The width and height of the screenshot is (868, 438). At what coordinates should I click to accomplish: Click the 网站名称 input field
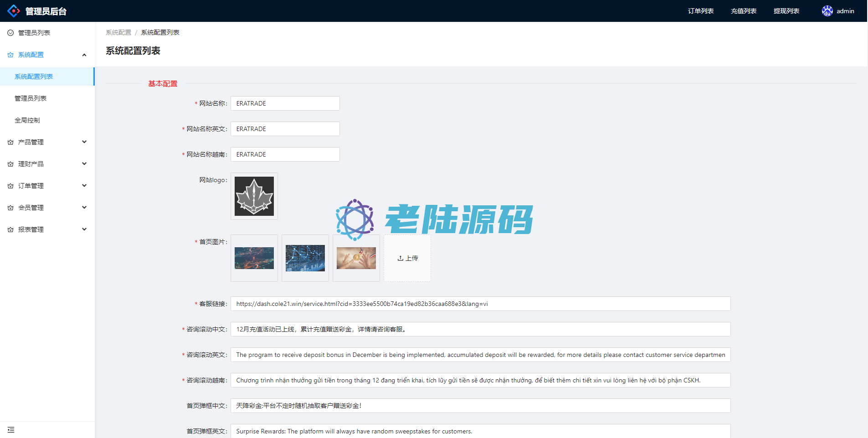point(285,103)
